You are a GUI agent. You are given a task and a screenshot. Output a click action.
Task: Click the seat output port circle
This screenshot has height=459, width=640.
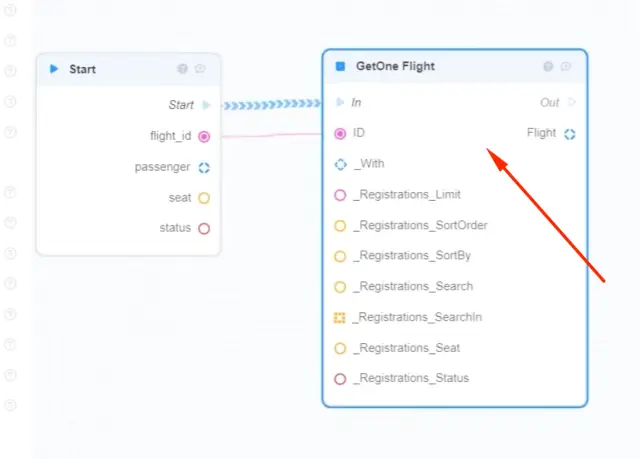[204, 198]
